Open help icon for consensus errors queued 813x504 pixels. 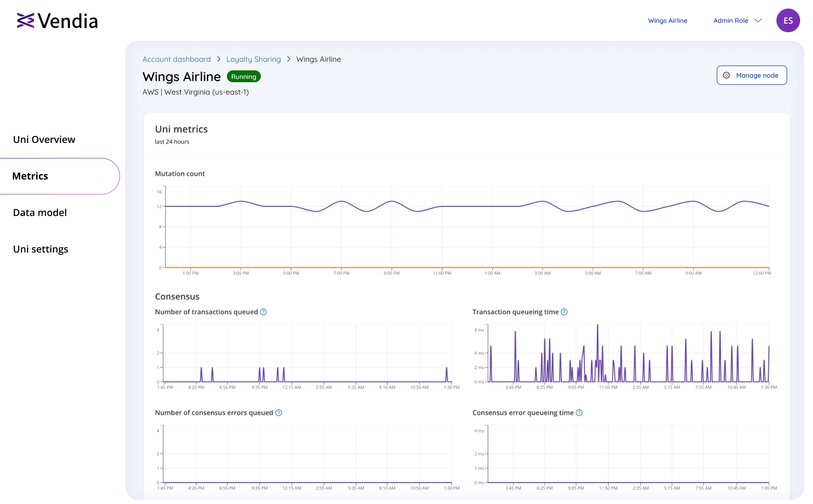[x=279, y=413]
